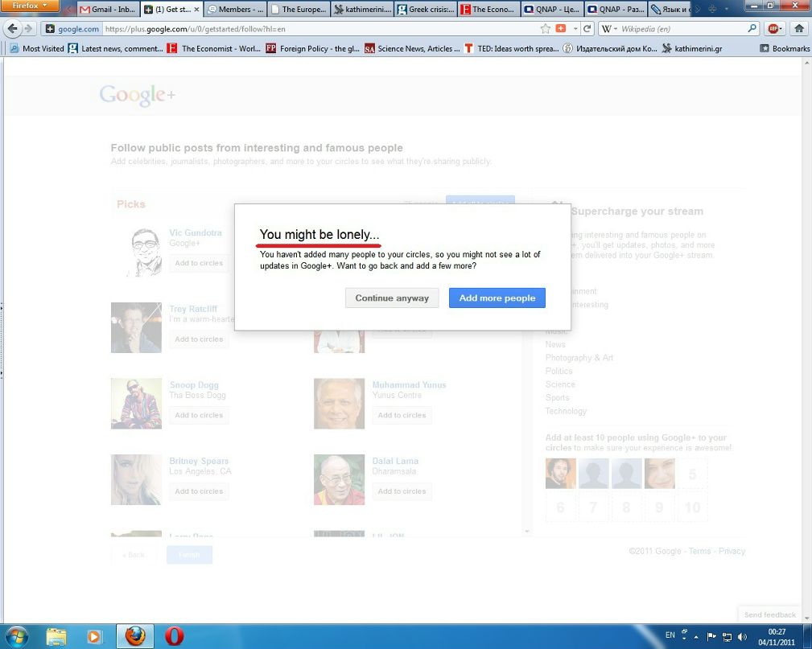The height and width of the screenshot is (649, 812).
Task: Switch to the QNAP - Це... tab
Action: 553,10
